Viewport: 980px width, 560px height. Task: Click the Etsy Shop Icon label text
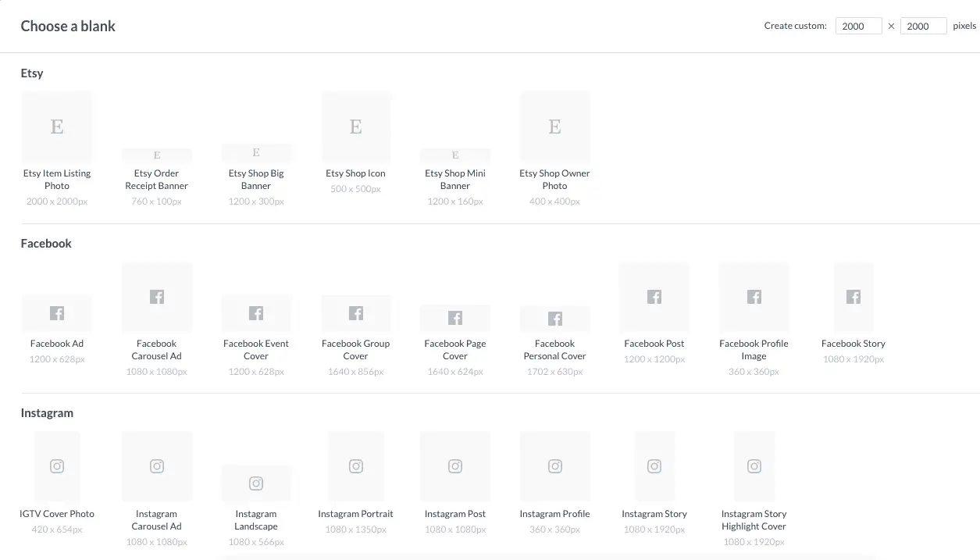356,173
